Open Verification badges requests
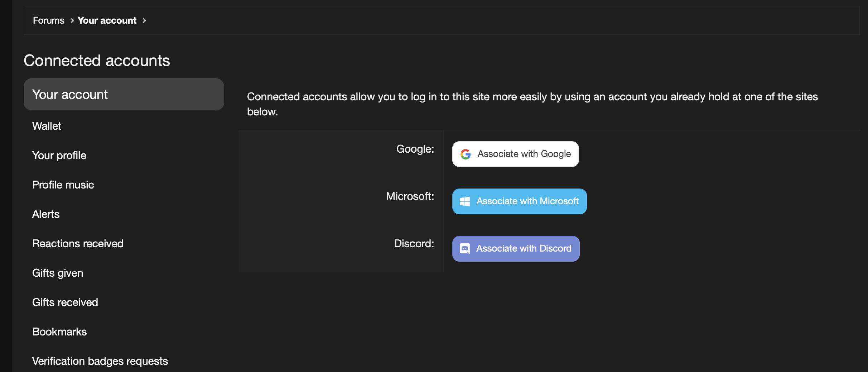This screenshot has width=868, height=372. (100, 361)
